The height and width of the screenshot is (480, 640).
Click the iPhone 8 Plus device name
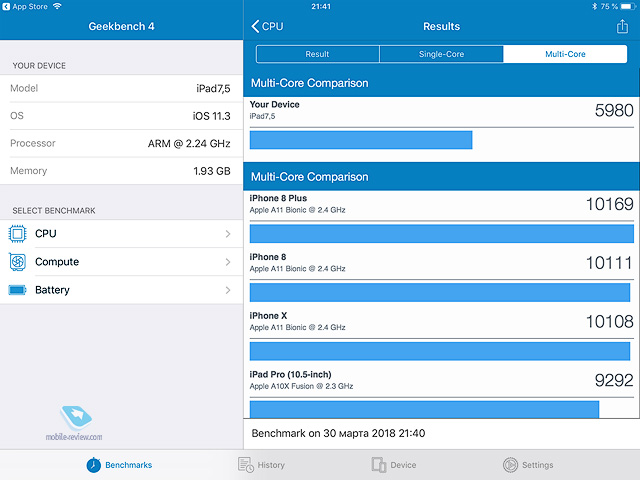[x=278, y=198]
